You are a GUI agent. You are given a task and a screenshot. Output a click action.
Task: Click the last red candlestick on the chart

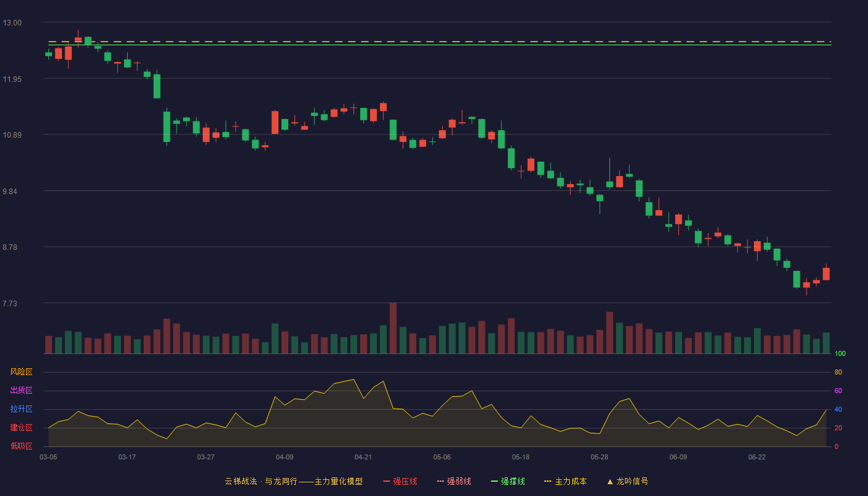coord(826,273)
